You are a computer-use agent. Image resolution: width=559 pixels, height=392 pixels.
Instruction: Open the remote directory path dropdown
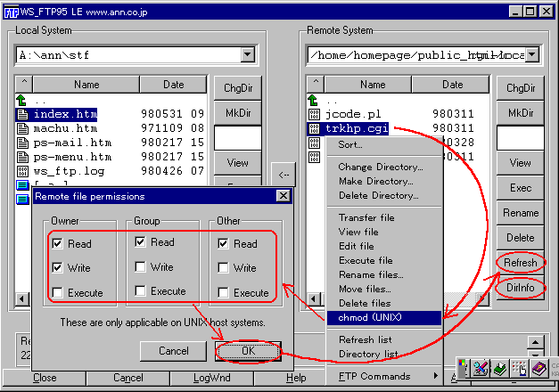[532, 55]
